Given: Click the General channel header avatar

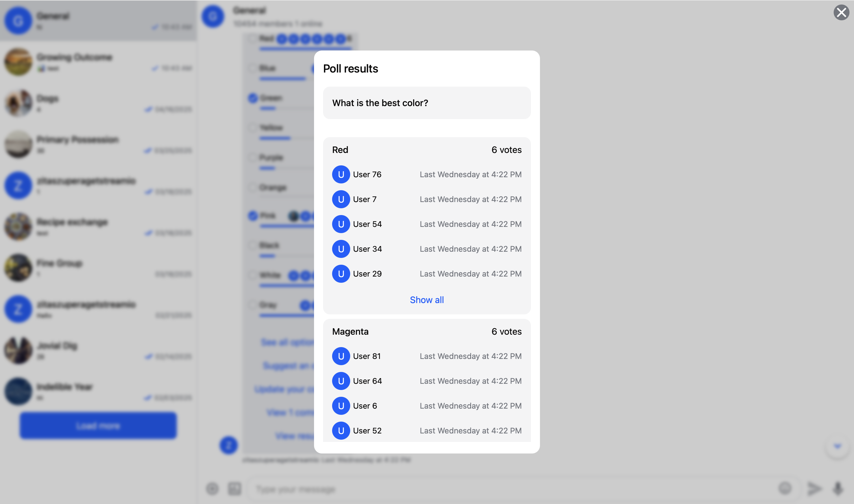Looking at the screenshot, I should pos(213,16).
